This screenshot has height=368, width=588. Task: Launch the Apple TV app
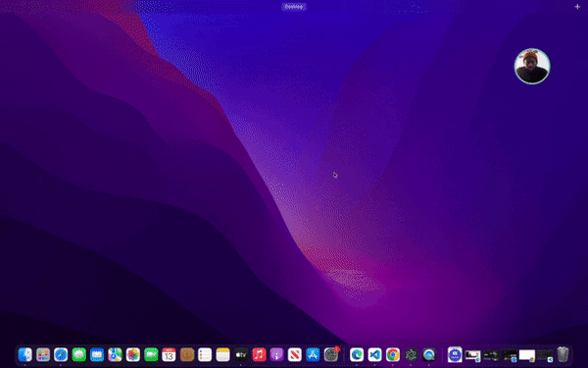[x=241, y=354]
